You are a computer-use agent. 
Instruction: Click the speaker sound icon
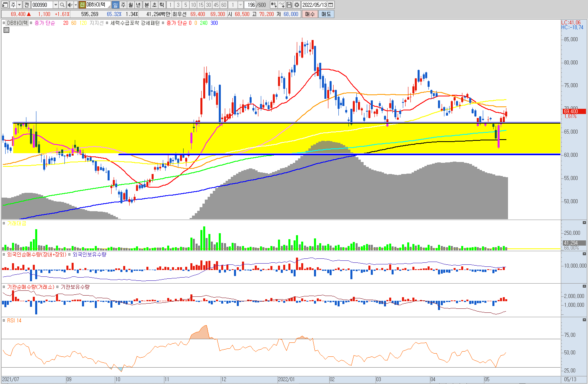pyautogui.click(x=70, y=5)
